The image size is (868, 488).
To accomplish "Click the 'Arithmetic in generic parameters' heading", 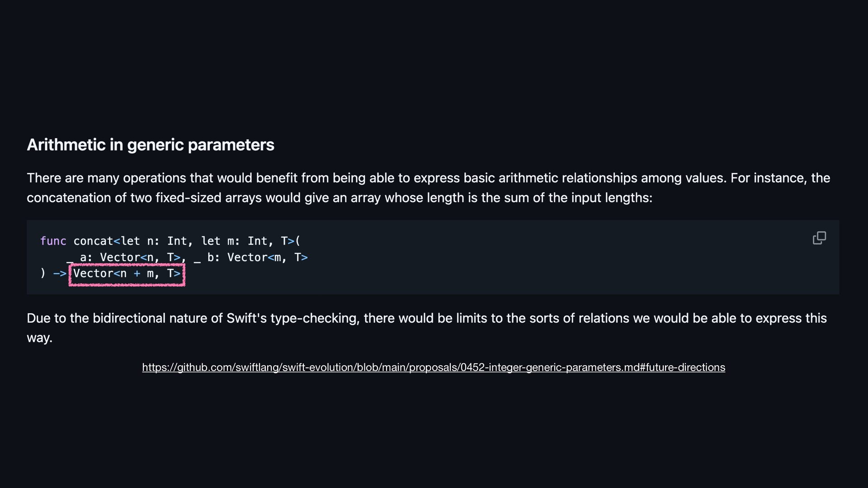I will (151, 145).
